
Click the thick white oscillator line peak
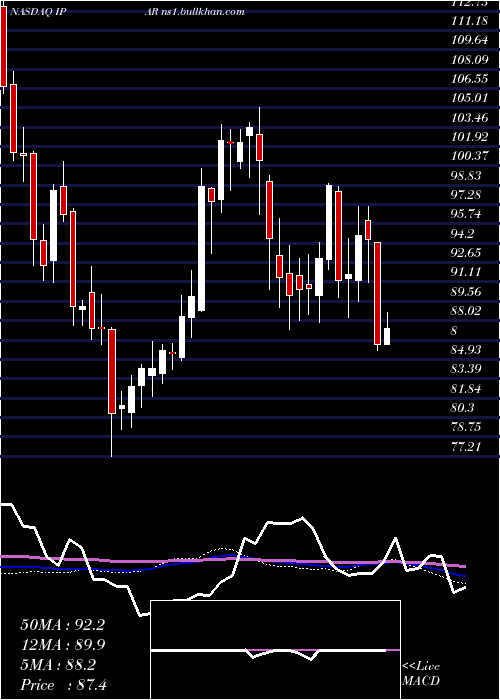tap(303, 518)
